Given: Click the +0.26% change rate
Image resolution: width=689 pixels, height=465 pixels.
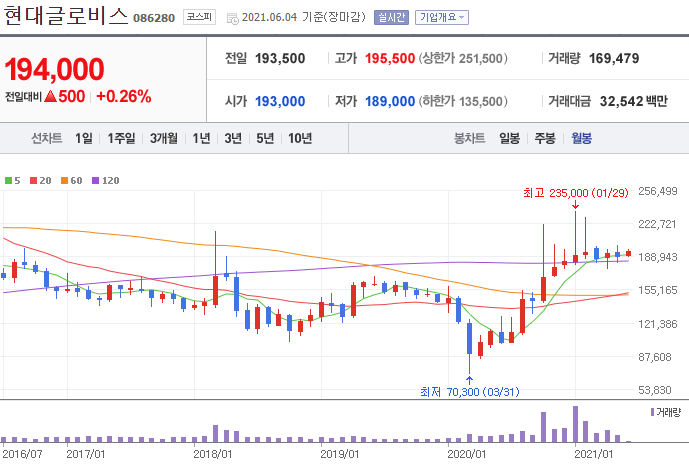Looking at the screenshot, I should click(x=123, y=96).
